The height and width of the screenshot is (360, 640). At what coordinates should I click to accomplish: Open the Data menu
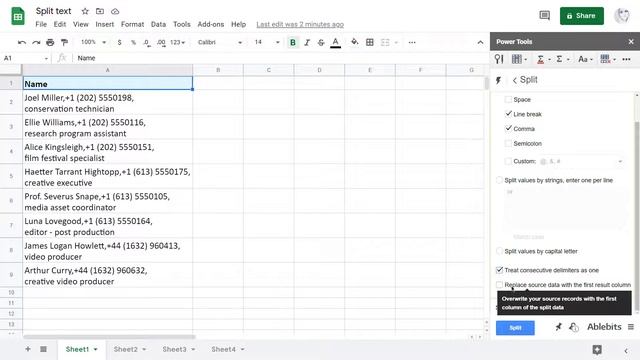(158, 24)
